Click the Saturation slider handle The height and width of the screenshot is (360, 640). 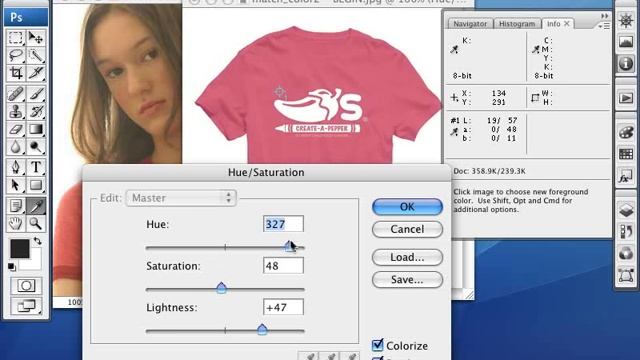pos(221,288)
